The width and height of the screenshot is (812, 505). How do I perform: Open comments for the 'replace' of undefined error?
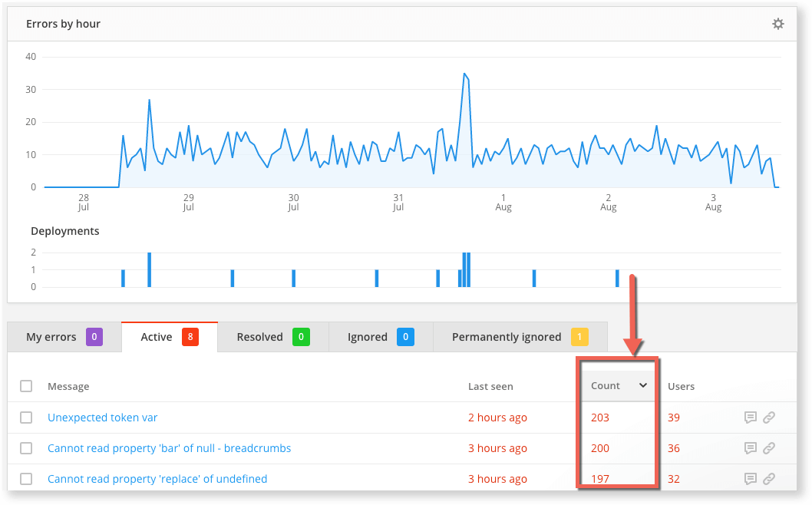pyautogui.click(x=750, y=478)
